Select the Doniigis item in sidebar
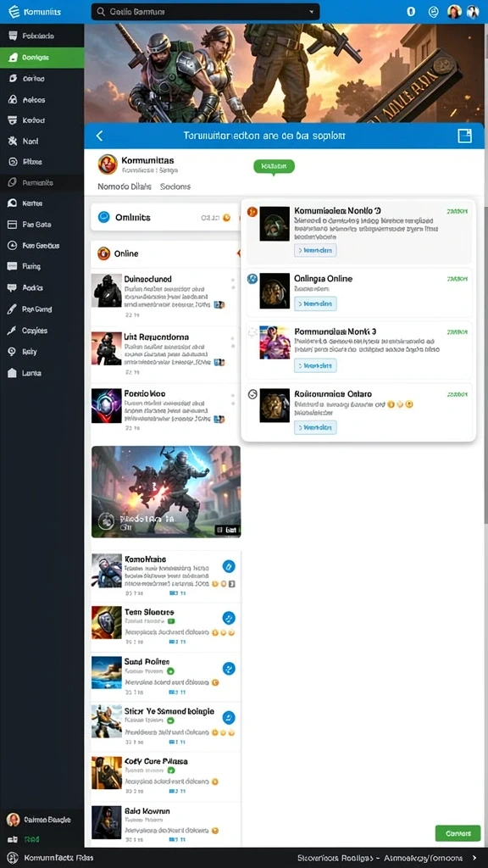Screen dimensions: 488x868 [42, 58]
